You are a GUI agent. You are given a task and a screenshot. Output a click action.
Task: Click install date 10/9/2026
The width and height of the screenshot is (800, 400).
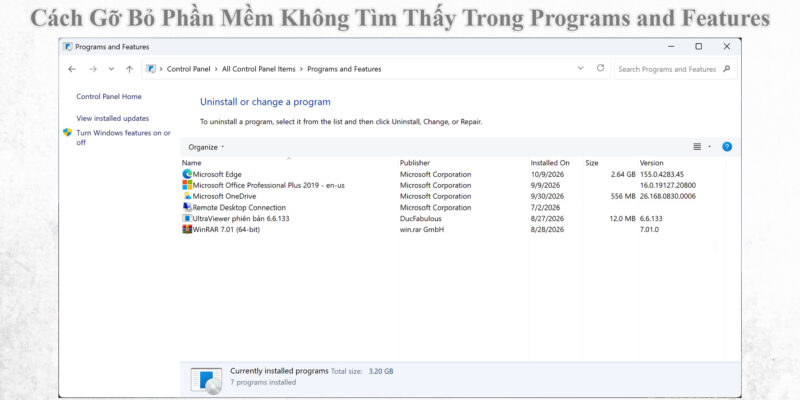tap(547, 174)
